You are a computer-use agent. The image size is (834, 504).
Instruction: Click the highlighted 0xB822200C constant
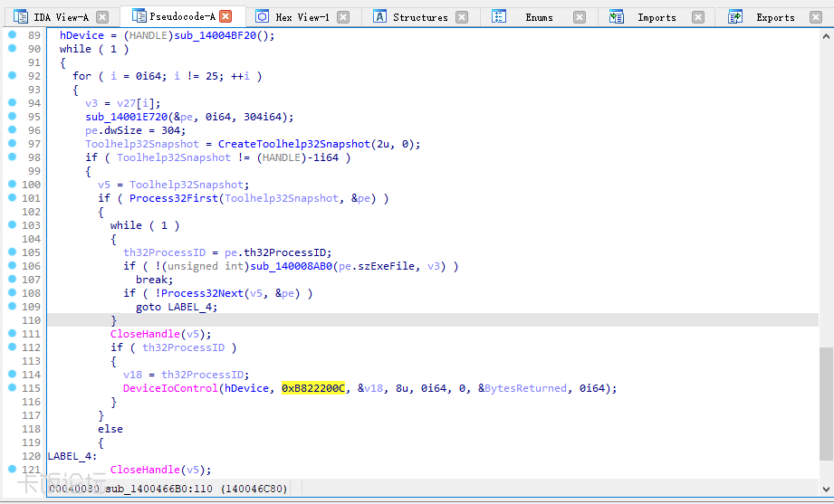313,388
